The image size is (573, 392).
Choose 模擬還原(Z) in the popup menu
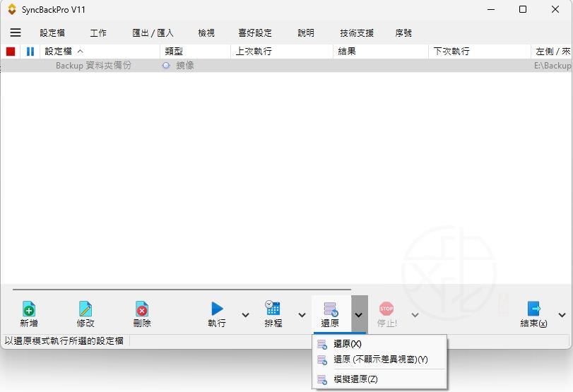(355, 379)
